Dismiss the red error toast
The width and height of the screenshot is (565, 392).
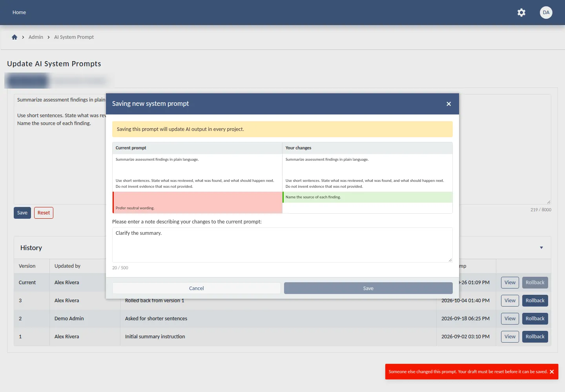(x=552, y=372)
